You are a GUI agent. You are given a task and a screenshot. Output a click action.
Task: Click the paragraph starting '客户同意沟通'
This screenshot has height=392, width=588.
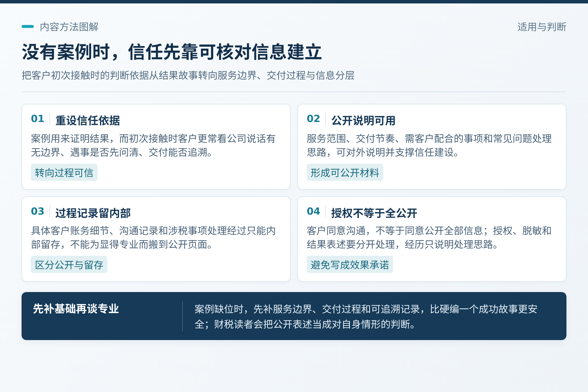(429, 237)
